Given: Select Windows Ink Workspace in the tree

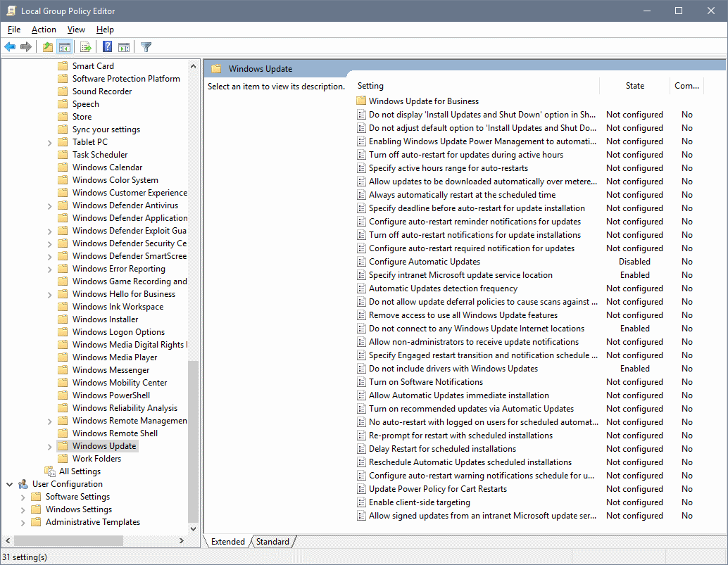Looking at the screenshot, I should pyautogui.click(x=118, y=307).
